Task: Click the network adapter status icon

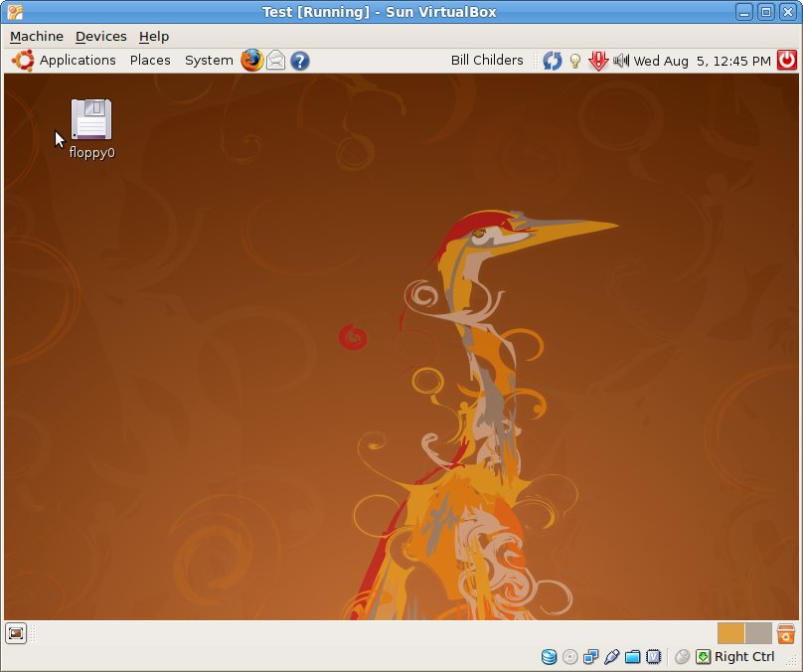Action: coord(591,656)
